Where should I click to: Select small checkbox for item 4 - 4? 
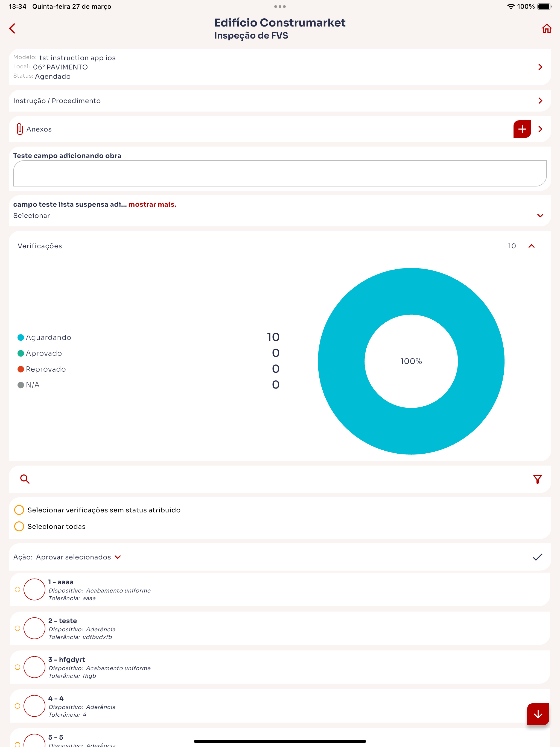[17, 706]
